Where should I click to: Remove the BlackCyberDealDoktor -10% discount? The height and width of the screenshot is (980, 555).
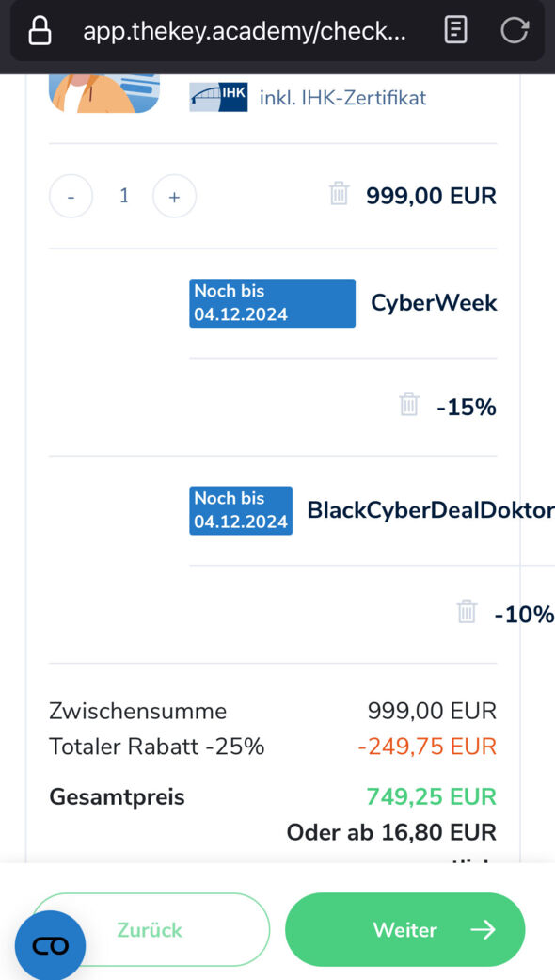pos(467,611)
